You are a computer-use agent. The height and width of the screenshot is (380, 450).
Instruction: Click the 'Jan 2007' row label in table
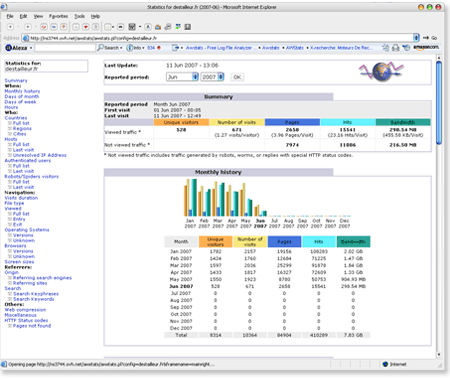tap(181, 251)
